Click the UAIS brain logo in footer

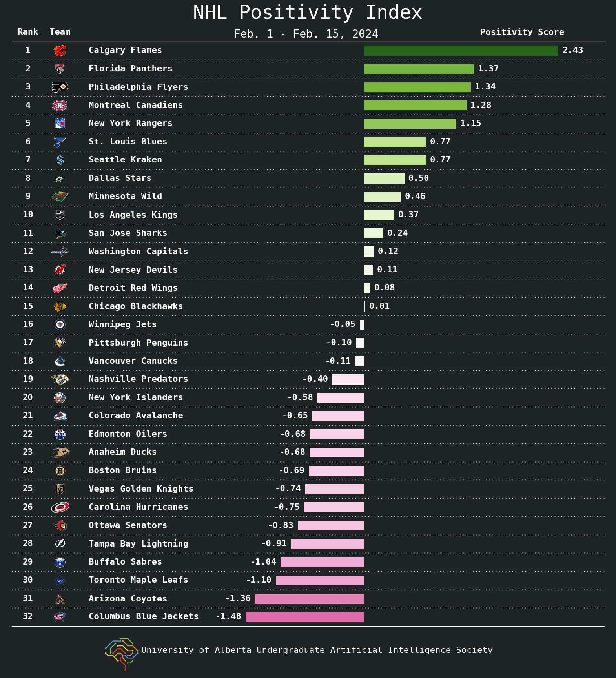pyautogui.click(x=121, y=654)
